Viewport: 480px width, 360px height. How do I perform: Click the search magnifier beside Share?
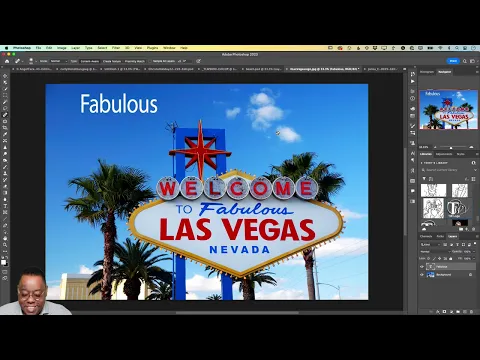(x=465, y=61)
